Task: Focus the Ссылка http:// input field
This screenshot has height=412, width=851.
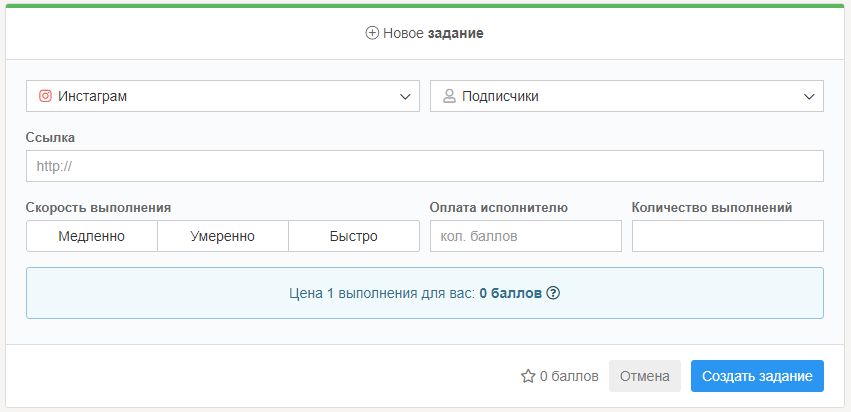Action: [x=425, y=166]
